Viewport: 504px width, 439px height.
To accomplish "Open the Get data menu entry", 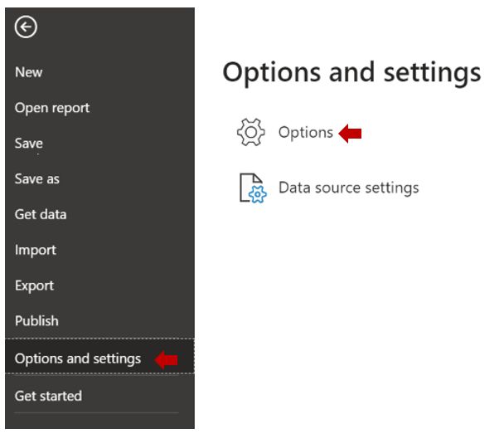I will [x=41, y=214].
